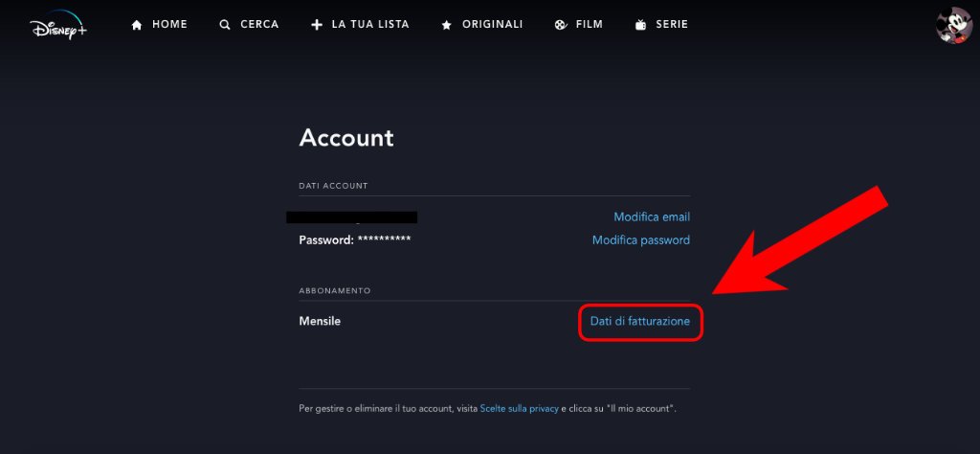Screen dimensions: 980x454
Task: Select the Film menu label
Action: coord(590,25)
